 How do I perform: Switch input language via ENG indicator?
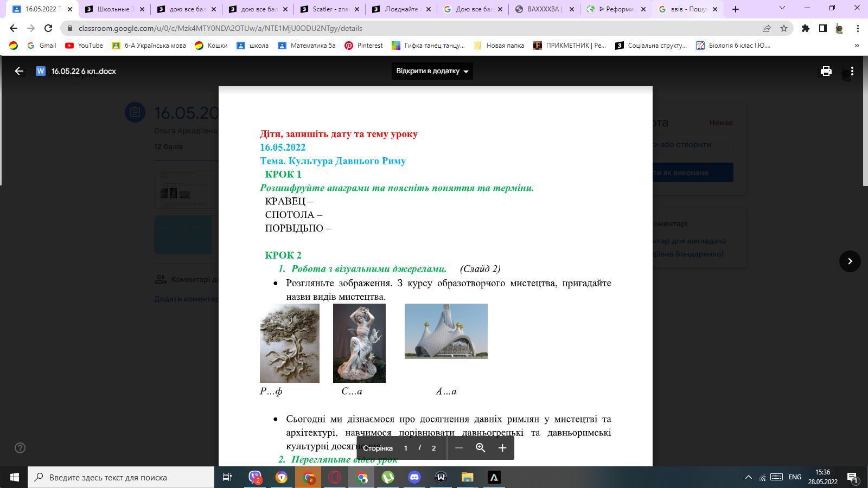click(795, 477)
